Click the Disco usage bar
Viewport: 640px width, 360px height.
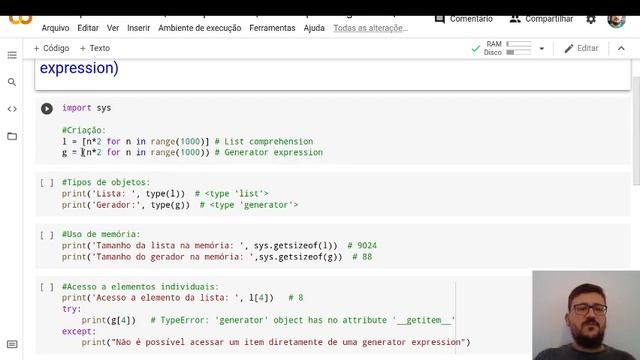519,52
